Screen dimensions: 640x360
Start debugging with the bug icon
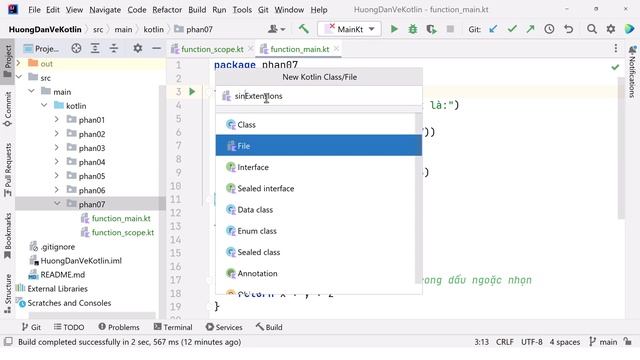point(413,29)
